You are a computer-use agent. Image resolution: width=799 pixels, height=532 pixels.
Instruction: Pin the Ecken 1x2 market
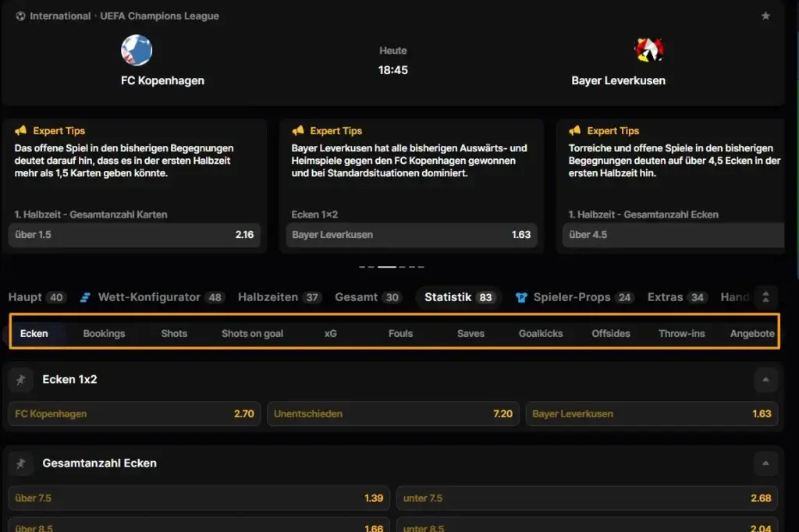(21, 380)
